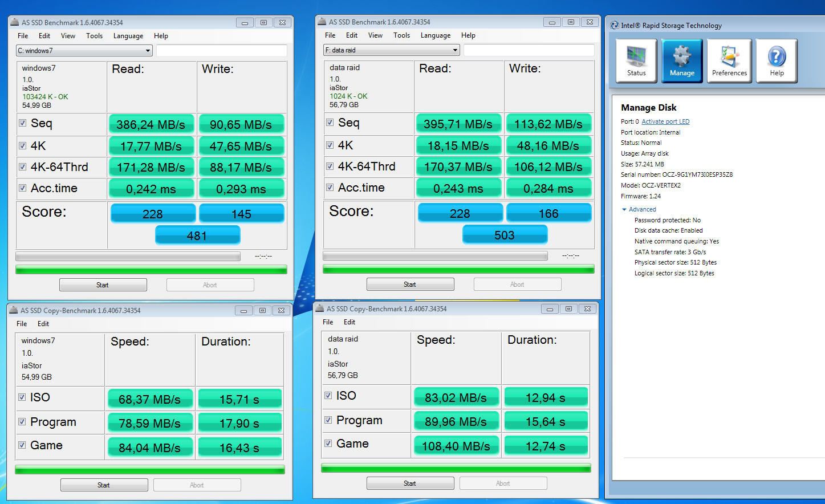The image size is (825, 504).
Task: Start the windows7 AS SSD Benchmark
Action: [103, 285]
